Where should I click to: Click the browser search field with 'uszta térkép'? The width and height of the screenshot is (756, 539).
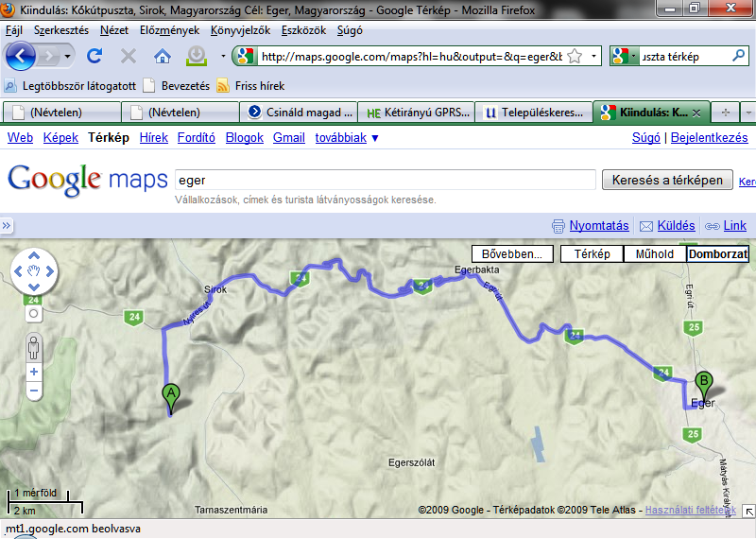(x=684, y=57)
